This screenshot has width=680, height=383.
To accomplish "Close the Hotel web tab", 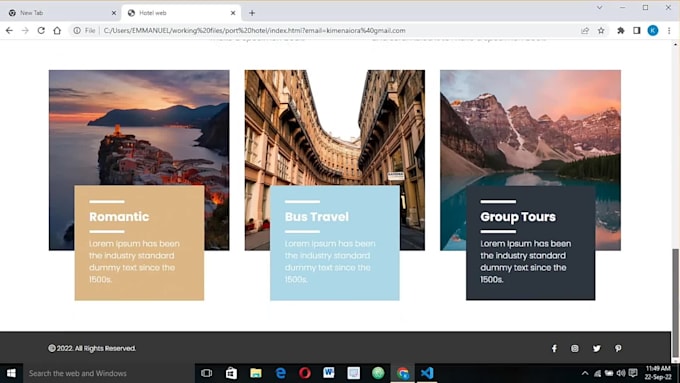I will tap(233, 13).
